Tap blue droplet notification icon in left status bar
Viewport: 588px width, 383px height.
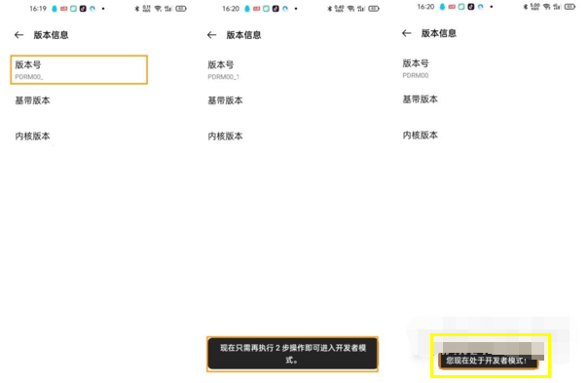tap(55, 9)
